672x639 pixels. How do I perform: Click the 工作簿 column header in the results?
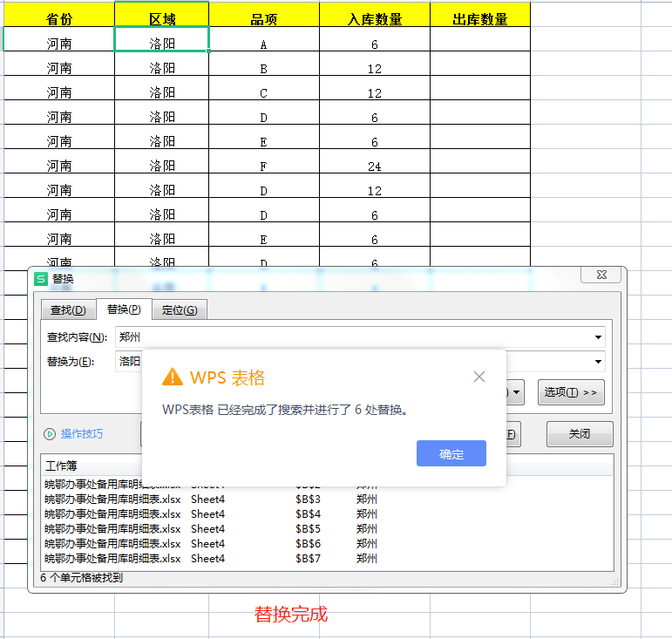point(61,466)
